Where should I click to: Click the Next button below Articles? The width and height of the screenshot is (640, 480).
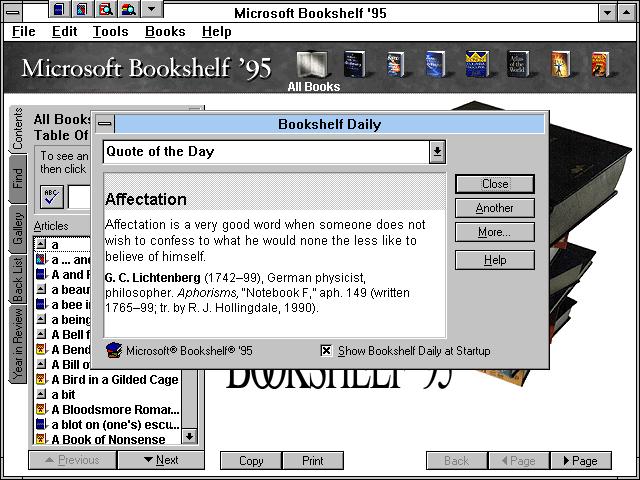pos(161,460)
